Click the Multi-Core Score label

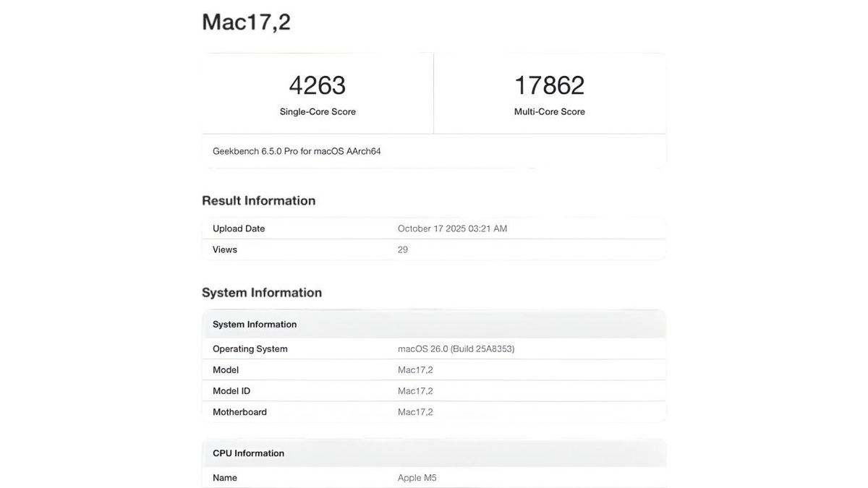tap(550, 111)
